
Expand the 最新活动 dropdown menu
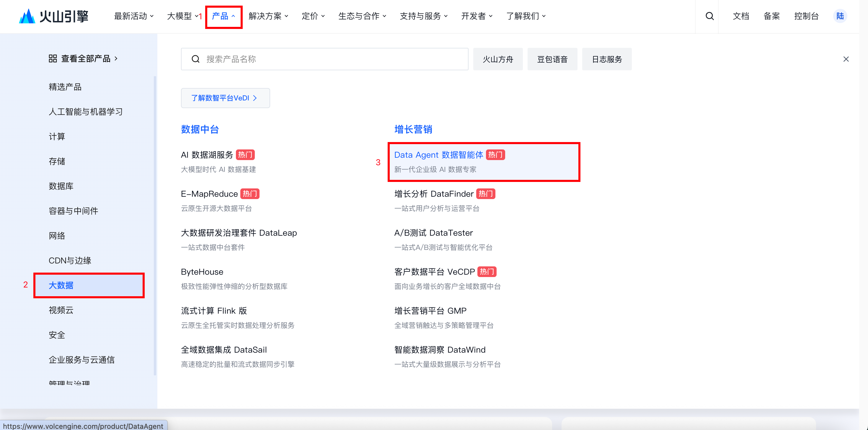pyautogui.click(x=134, y=16)
